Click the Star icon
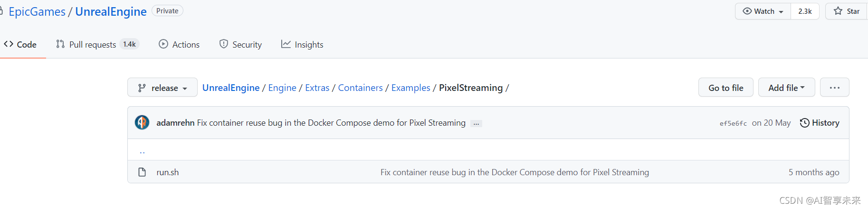Screen dimensions: 868x209 click(x=838, y=11)
